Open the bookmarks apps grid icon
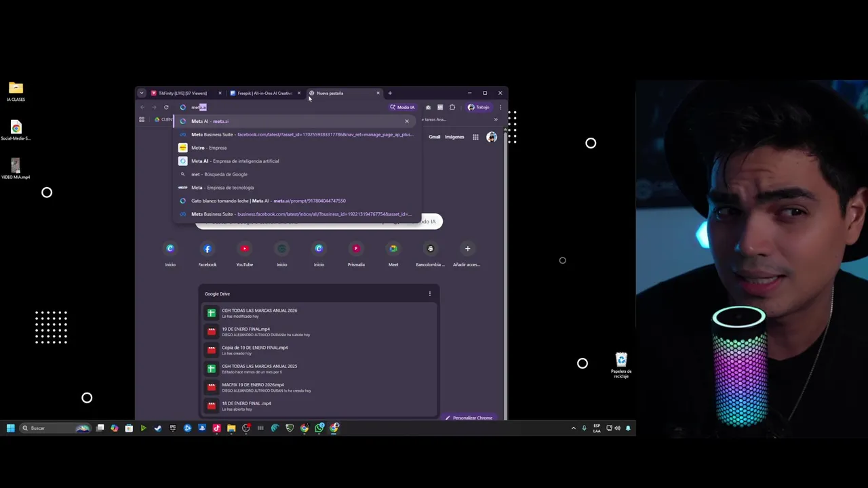Viewport: 868px width, 488px height. point(142,119)
